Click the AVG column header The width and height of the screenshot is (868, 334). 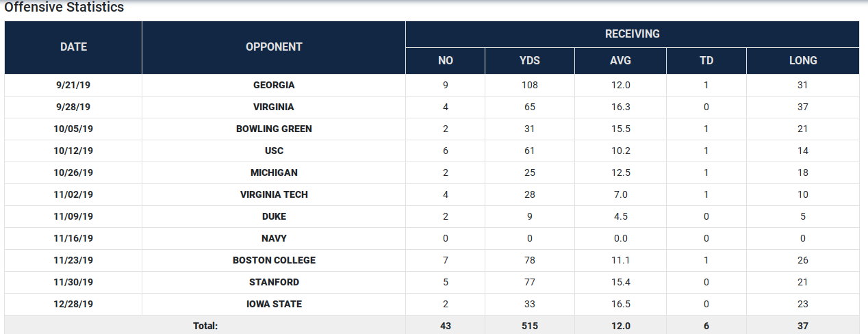[620, 60]
